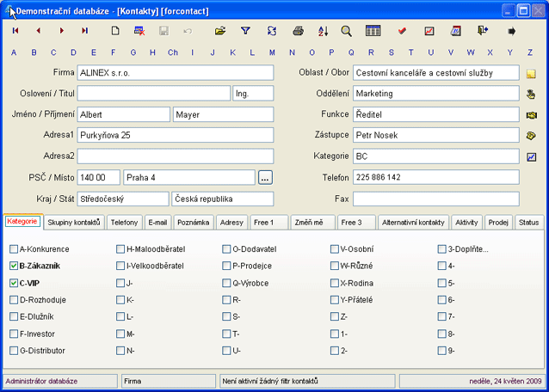Open the Poznámka tab
The width and height of the screenshot is (549, 392).
[193, 223]
